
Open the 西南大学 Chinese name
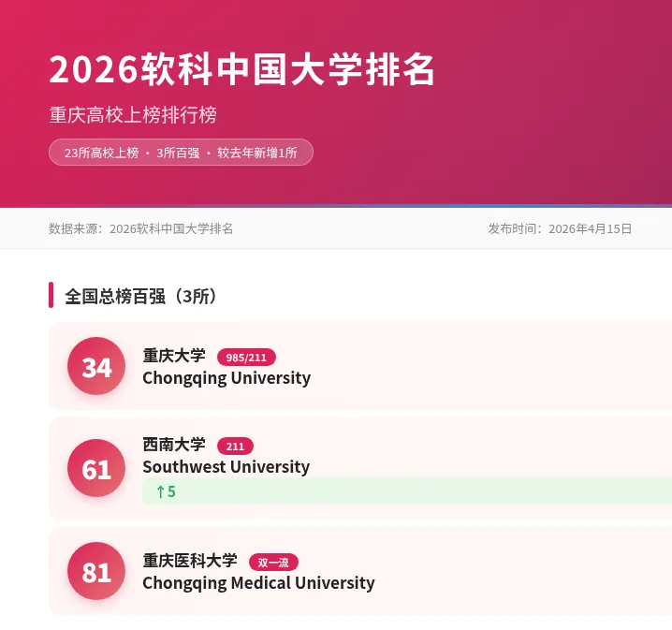[174, 445]
